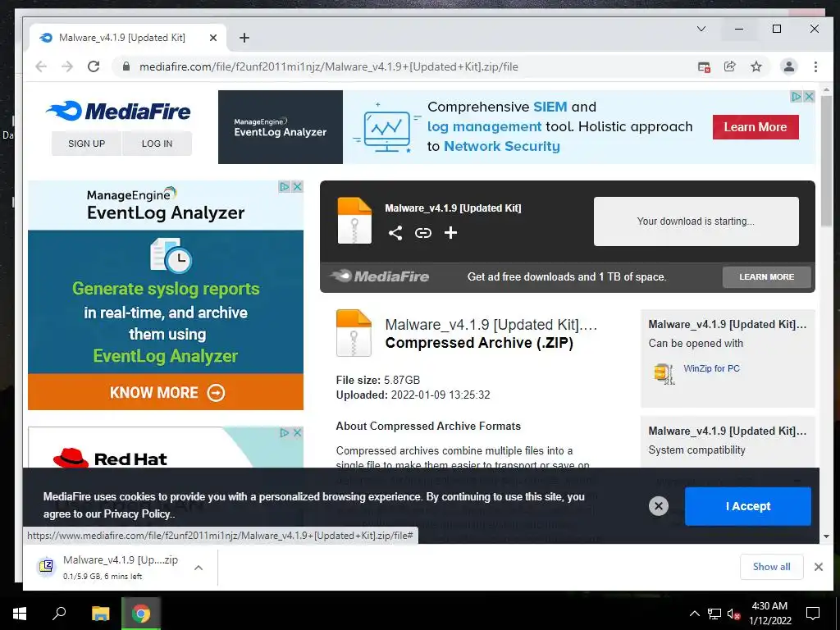The image size is (840, 630).
Task: Click the KNOW MORE orange ad button
Action: tap(166, 392)
